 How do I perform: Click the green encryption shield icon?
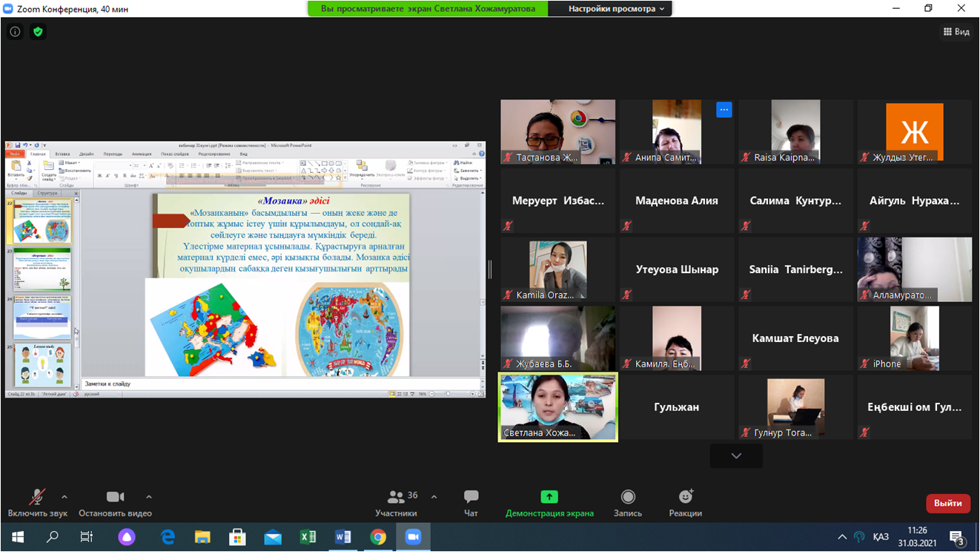point(38,32)
